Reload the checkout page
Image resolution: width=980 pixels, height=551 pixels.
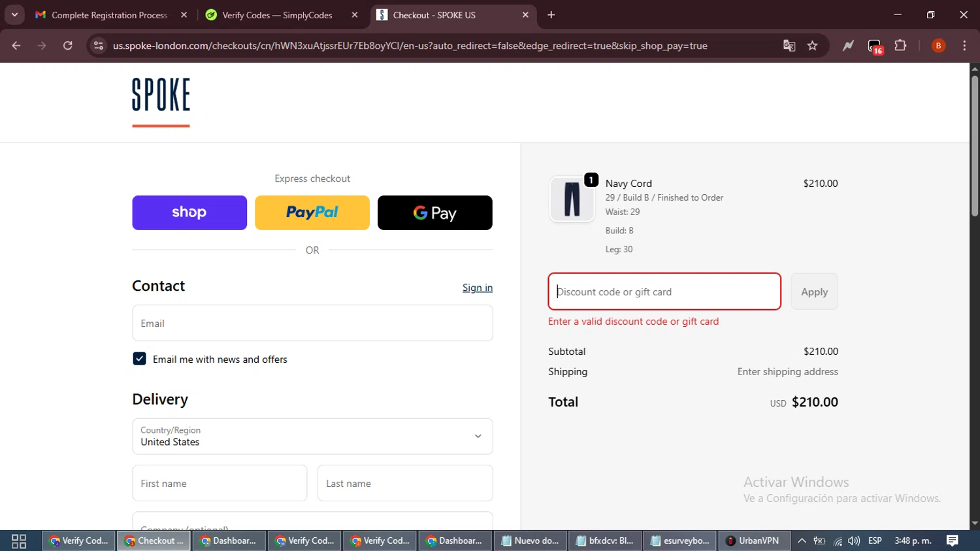(x=68, y=46)
